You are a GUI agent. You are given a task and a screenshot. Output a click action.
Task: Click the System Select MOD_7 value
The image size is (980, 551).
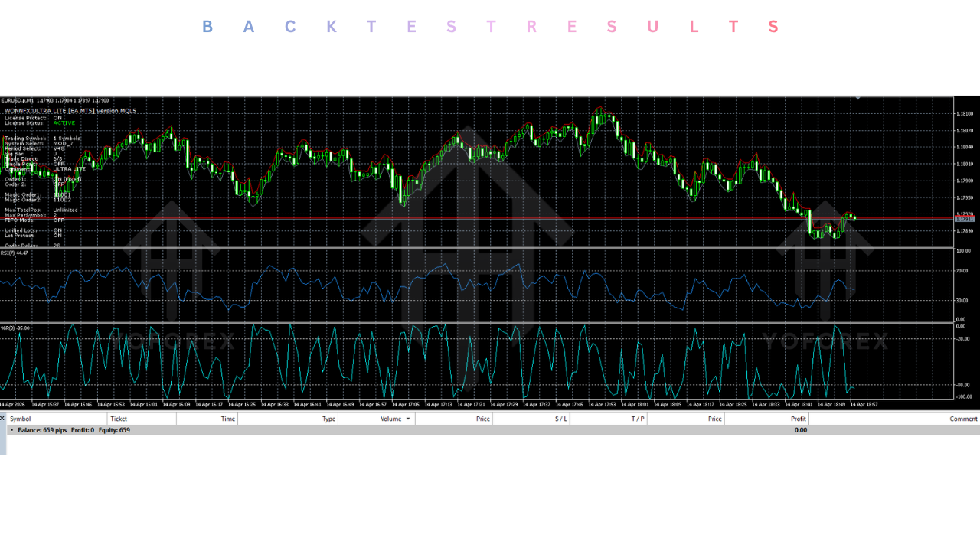[x=64, y=144]
